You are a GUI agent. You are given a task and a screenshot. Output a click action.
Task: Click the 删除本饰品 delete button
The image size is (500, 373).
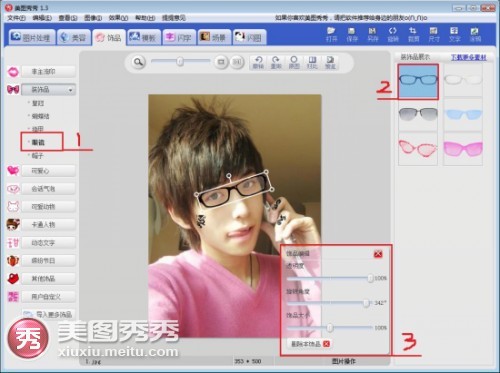tap(309, 344)
